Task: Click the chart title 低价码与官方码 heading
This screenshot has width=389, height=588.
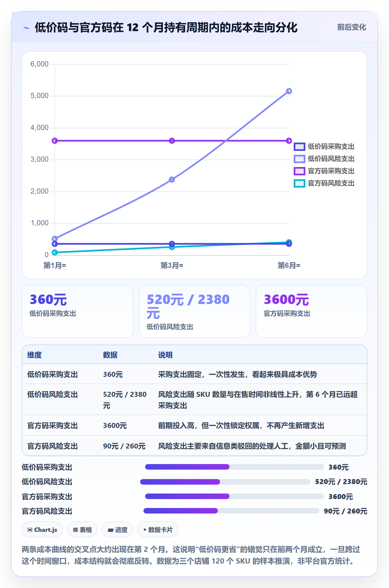Action: [x=166, y=28]
